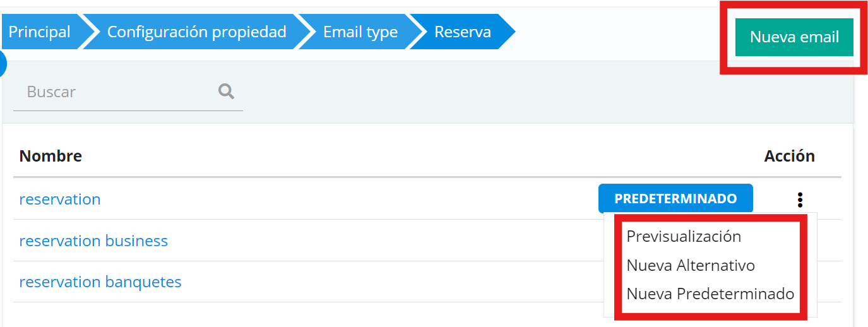Click the Nombre column header

click(x=51, y=156)
